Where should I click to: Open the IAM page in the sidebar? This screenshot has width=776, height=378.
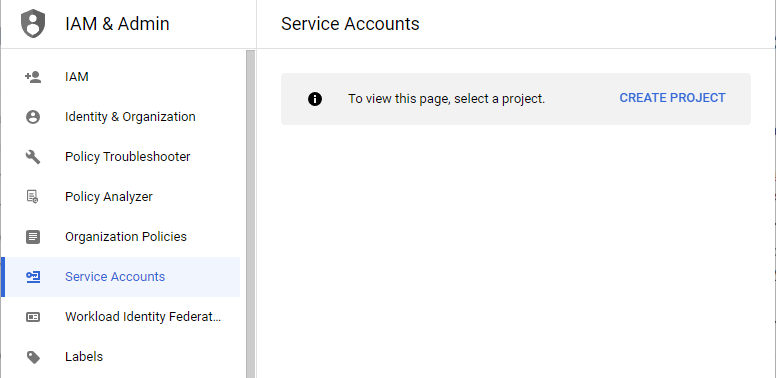pos(121,77)
